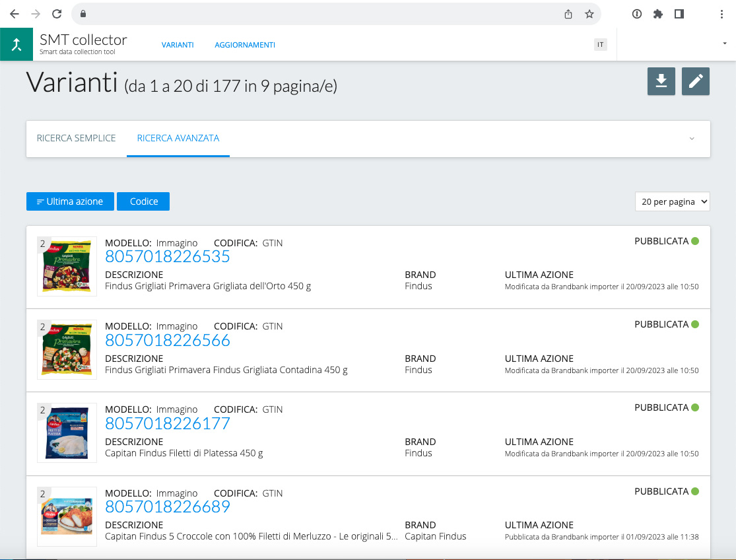Click PUBBLICATA status of variant 8057018226535
The width and height of the screenshot is (736, 560).
[667, 241]
